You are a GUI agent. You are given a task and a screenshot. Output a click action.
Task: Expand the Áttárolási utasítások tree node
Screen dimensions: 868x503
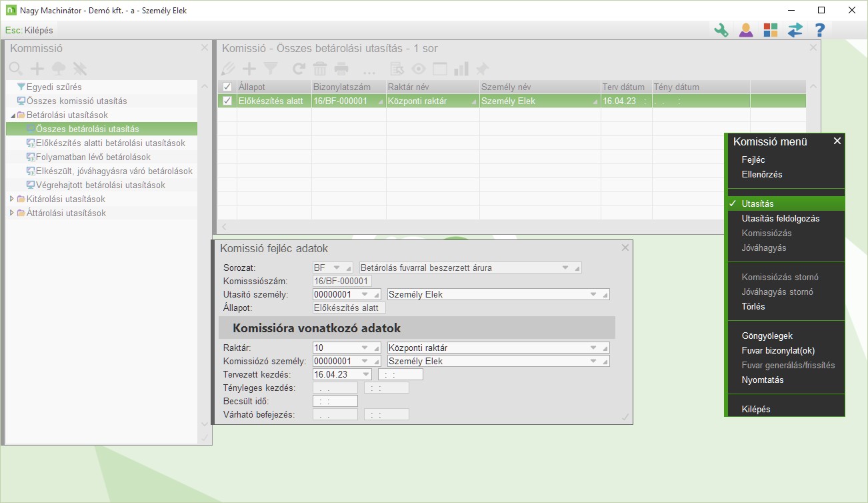pos(12,213)
